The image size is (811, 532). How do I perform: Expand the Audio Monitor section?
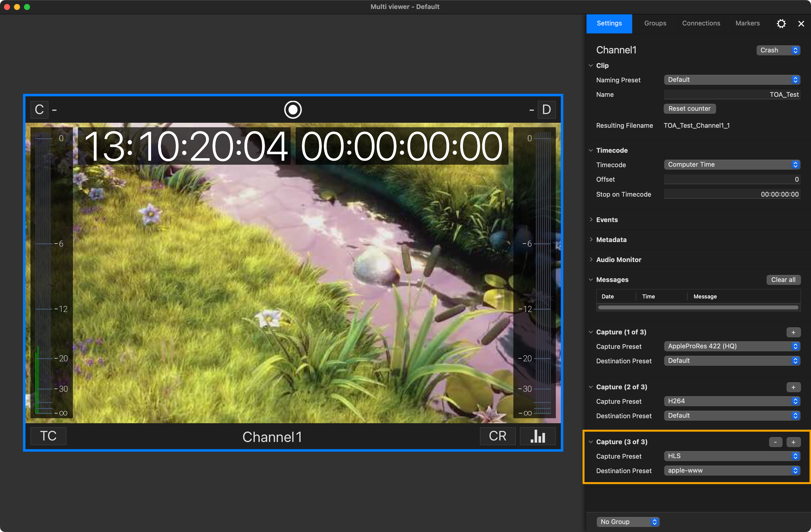pyautogui.click(x=591, y=260)
